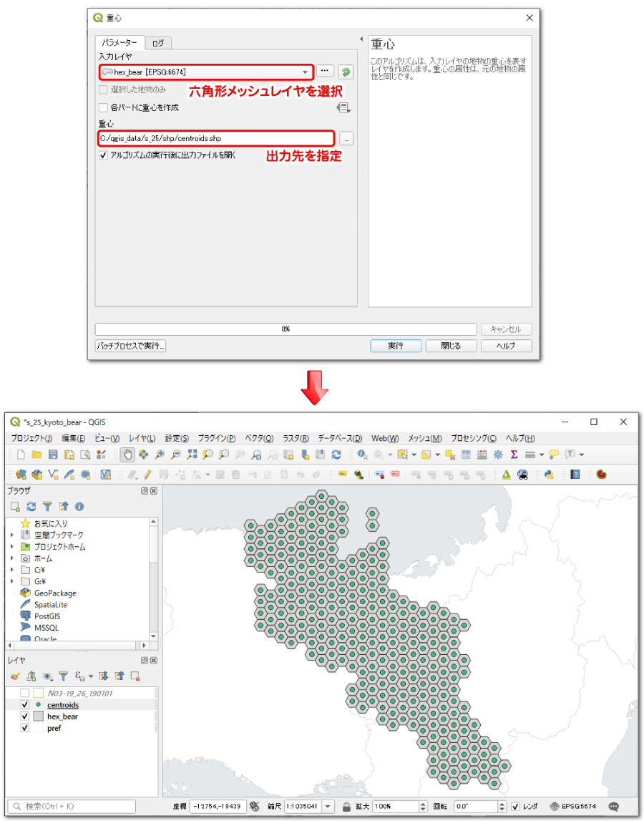Hide the centroids layer

tap(24, 705)
